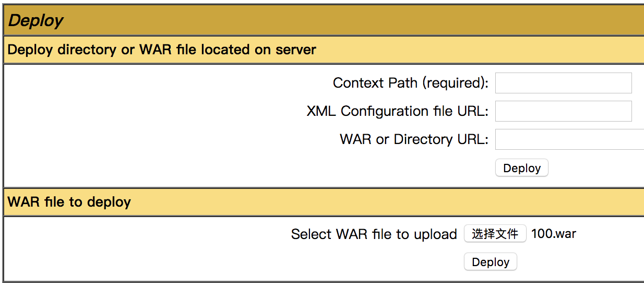Focus the XML Configuration file URL field
644x287 pixels.
(x=563, y=111)
